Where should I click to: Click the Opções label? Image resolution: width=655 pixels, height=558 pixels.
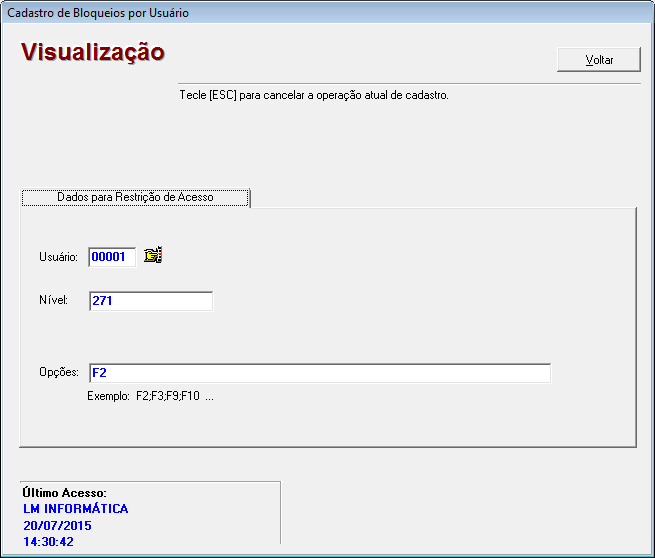tap(59, 372)
